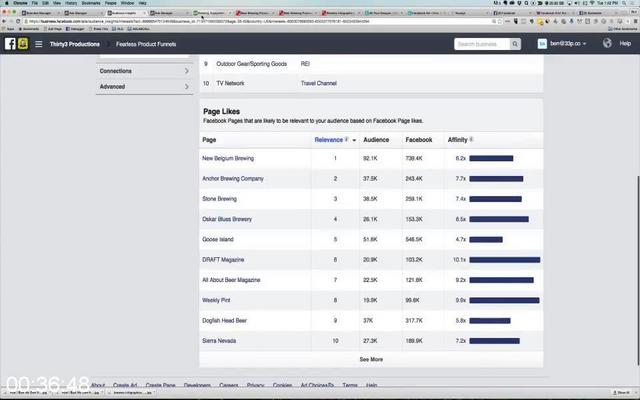Click the search magnifier button
Image resolution: width=640 pixels, height=400 pixels.
[515, 44]
